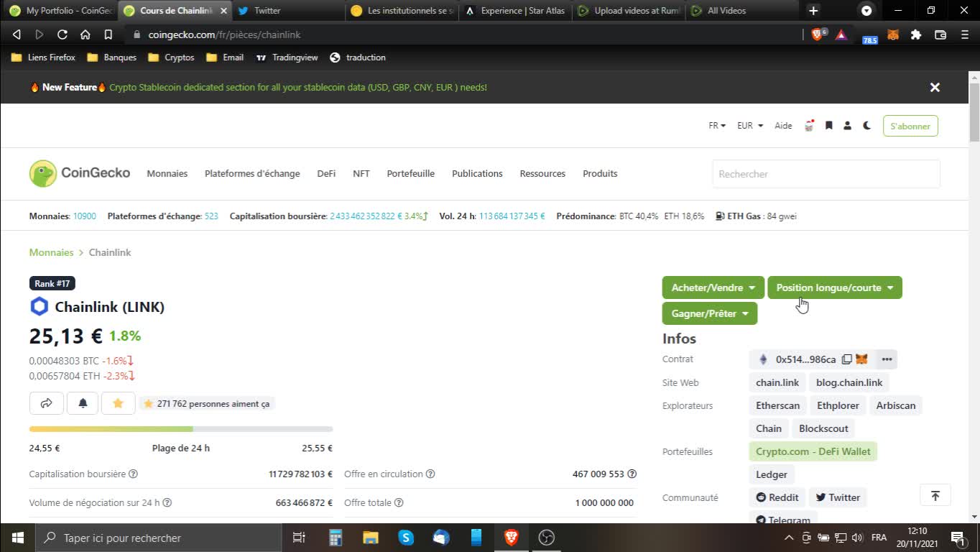Screen dimensions: 980x552
Task: Show total supply help icon
Action: point(399,503)
